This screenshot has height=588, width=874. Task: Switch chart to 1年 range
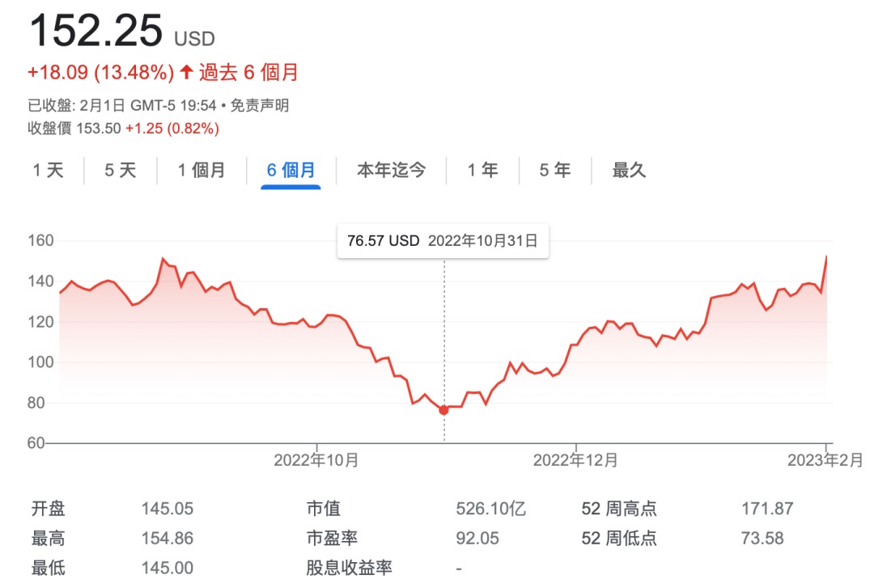coord(482,171)
